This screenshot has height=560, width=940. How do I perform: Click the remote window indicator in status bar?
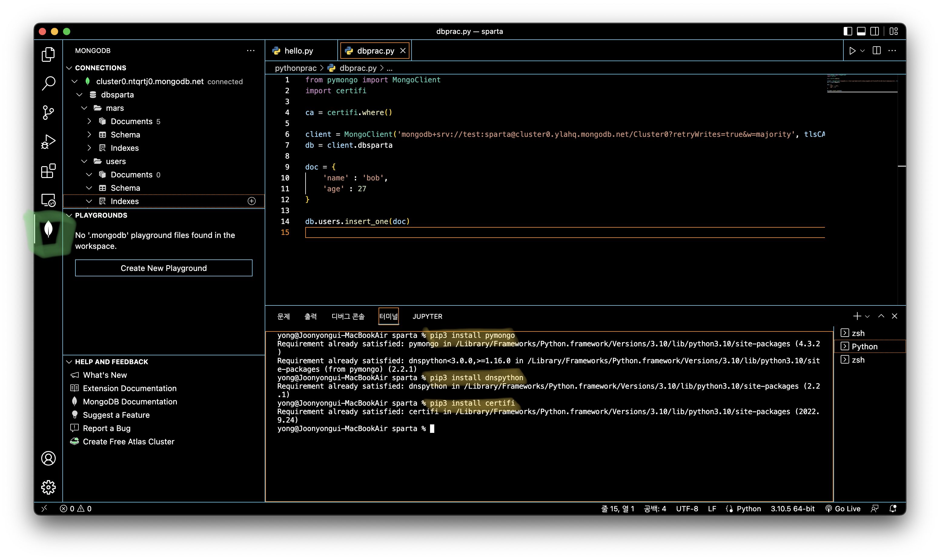coord(44,508)
